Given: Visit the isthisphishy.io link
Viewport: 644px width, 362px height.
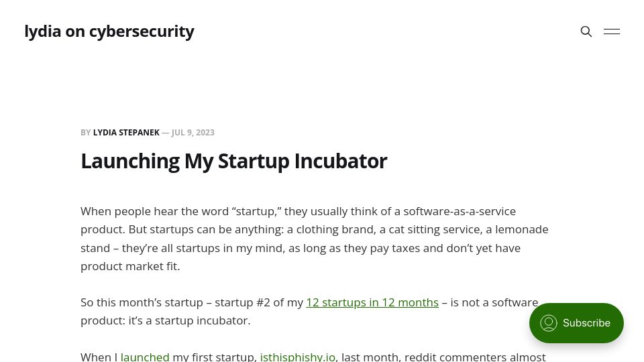Looking at the screenshot, I should [298, 356].
